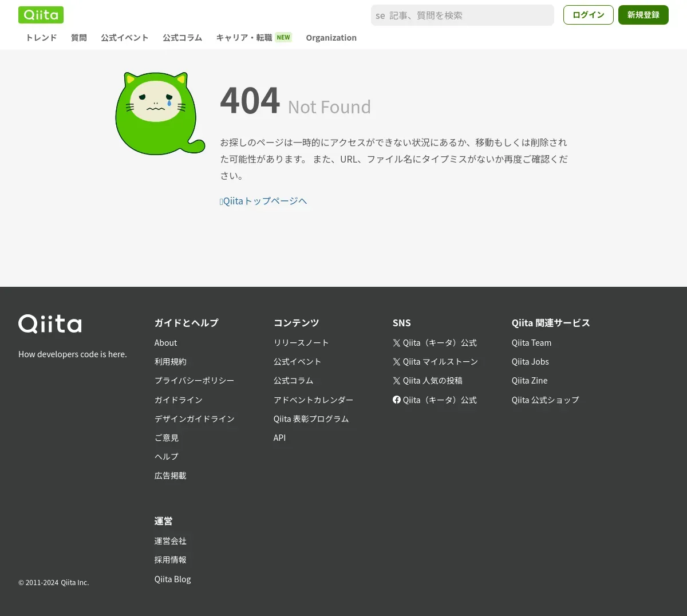
Task: Open the X Qiita(キータ)公式 link
Action: [435, 343]
